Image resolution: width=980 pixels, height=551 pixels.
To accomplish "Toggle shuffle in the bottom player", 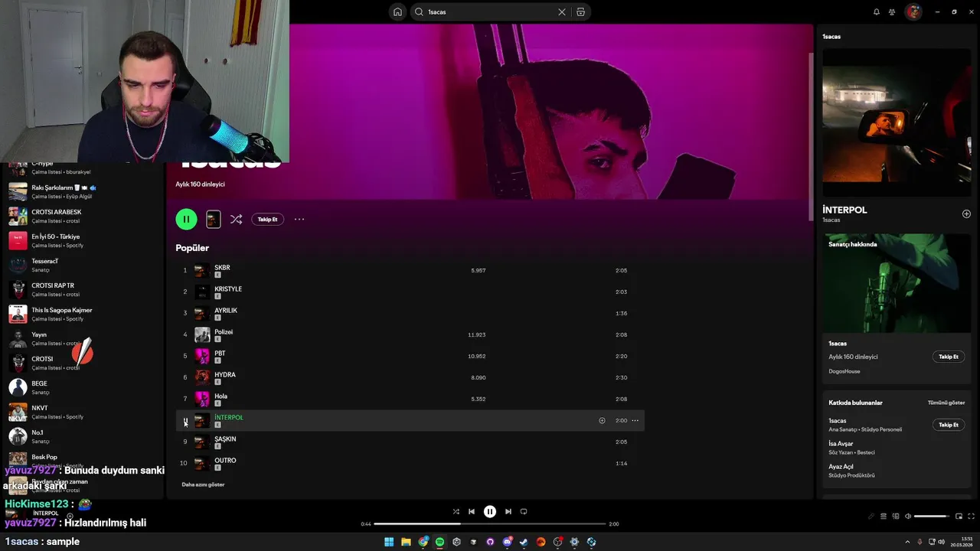I will (x=456, y=511).
